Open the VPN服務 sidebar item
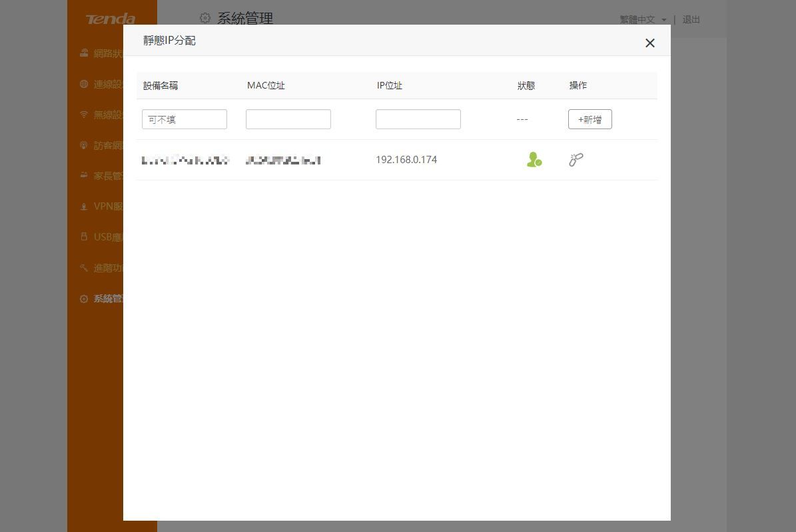 (101, 206)
